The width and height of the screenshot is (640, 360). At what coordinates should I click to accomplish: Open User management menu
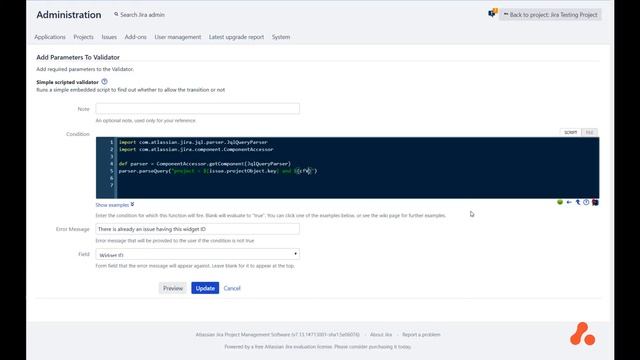click(x=178, y=37)
